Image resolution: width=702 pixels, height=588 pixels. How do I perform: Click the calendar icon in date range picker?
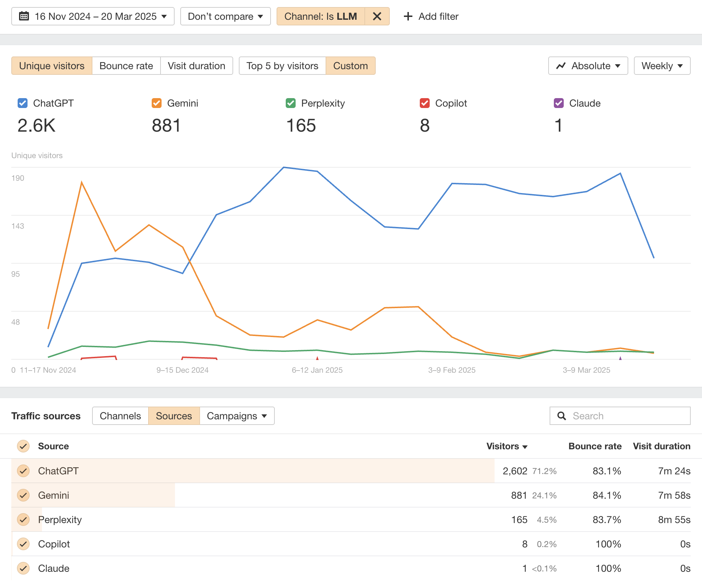pyautogui.click(x=23, y=16)
